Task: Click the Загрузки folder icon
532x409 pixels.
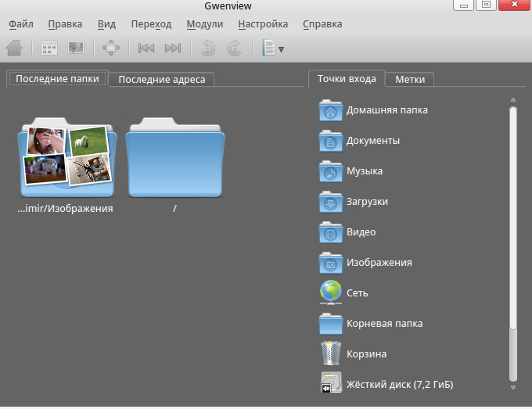Action: [330, 202]
